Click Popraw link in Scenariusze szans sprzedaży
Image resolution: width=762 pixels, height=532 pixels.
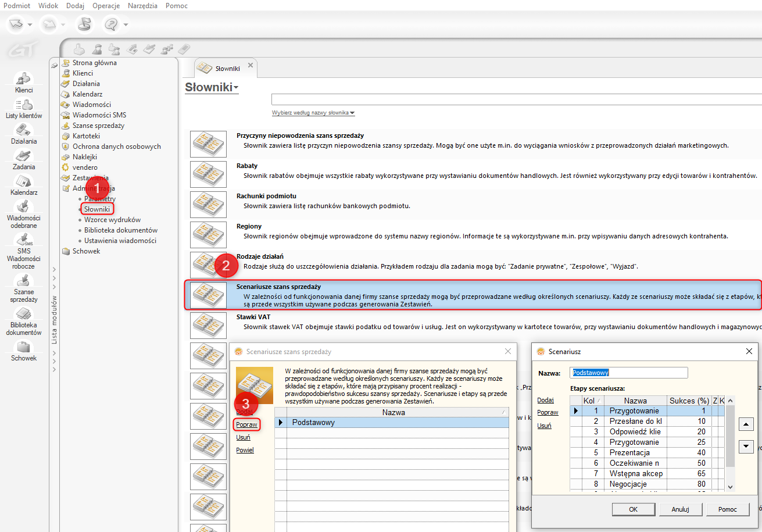click(x=246, y=424)
